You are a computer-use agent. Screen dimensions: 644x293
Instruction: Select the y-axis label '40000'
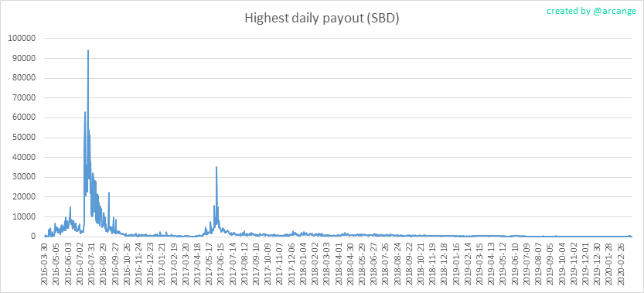25,158
